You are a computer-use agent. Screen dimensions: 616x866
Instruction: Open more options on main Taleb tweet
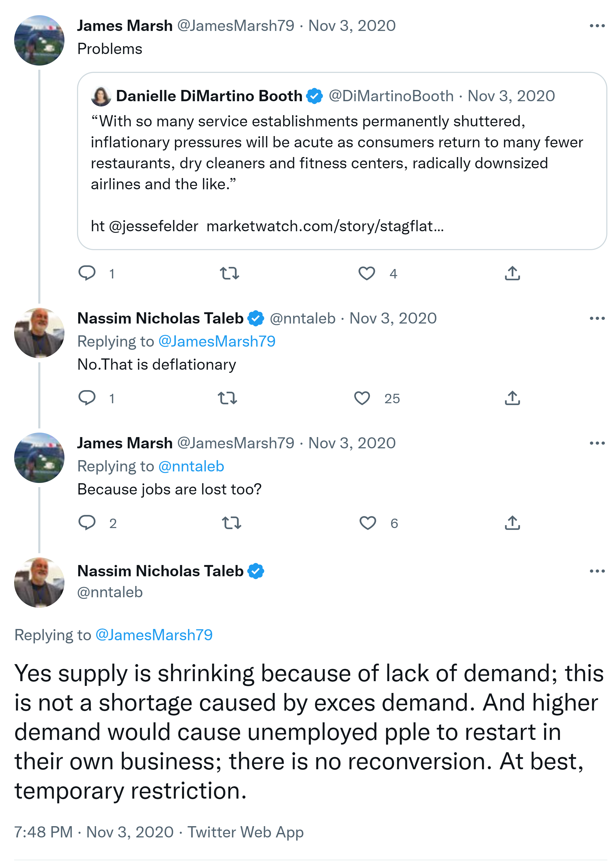[x=597, y=571]
